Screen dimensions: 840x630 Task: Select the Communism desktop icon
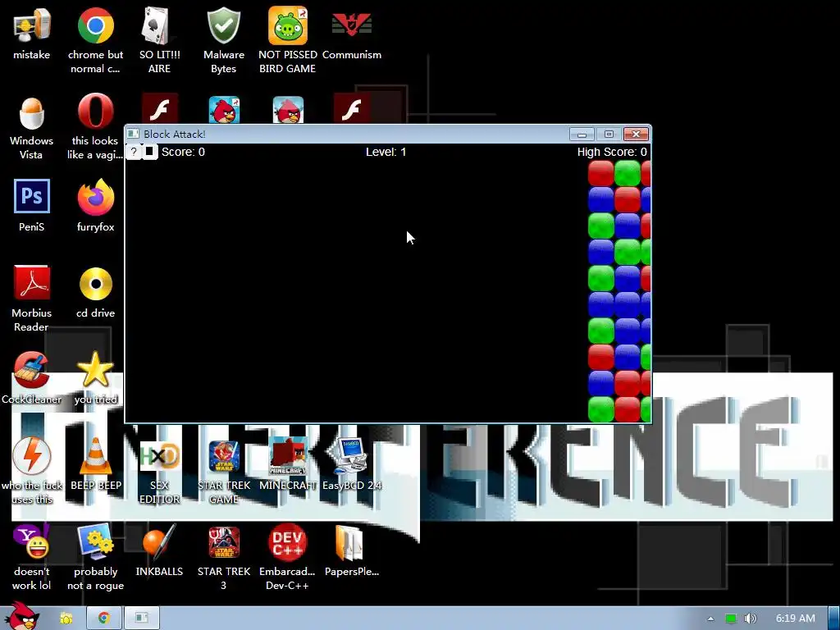click(x=351, y=34)
